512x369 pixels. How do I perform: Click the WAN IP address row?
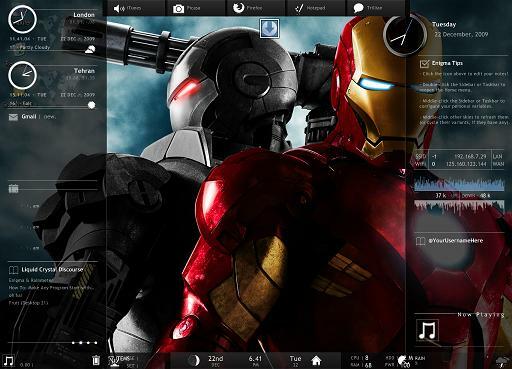pos(459,164)
